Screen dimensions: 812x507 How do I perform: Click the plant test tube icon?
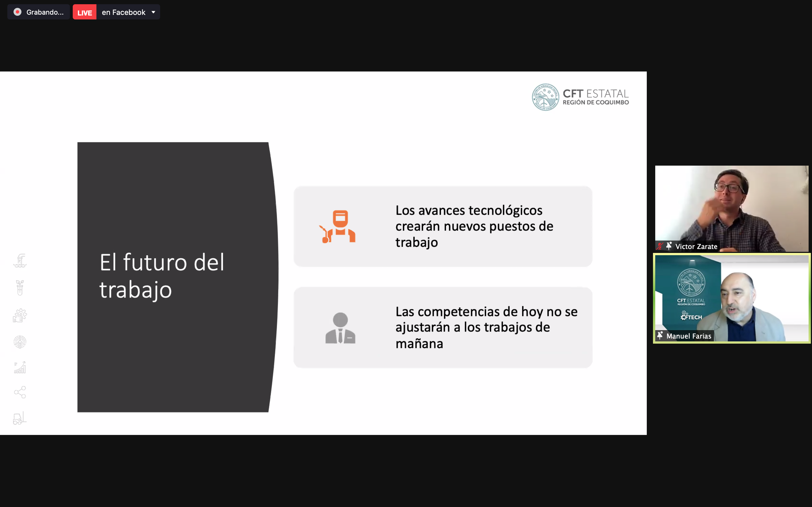20,288
